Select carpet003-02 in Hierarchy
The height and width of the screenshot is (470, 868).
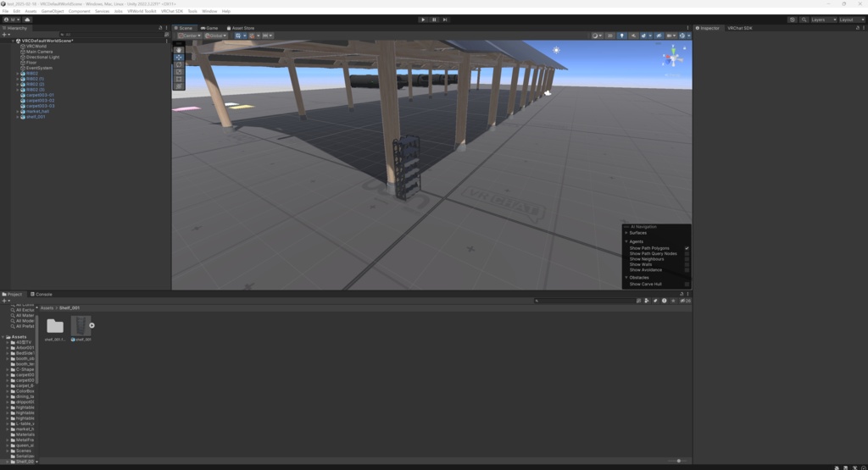[41, 101]
